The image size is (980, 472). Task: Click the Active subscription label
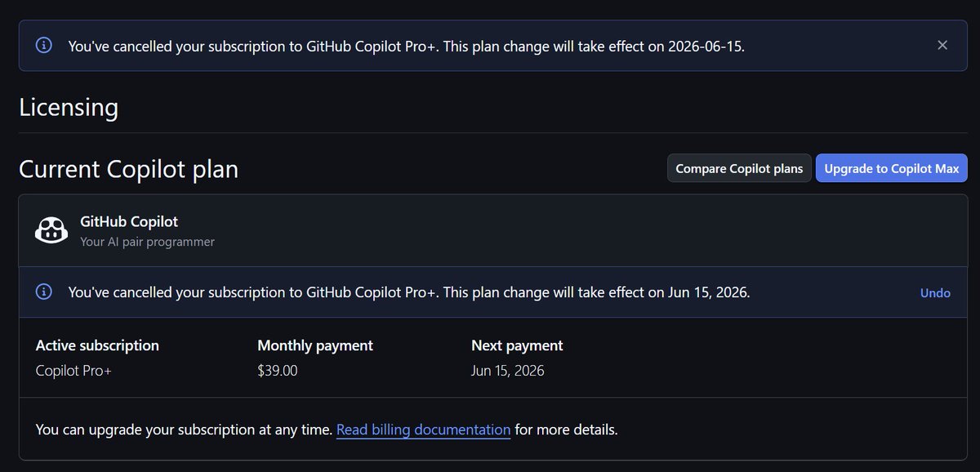(x=97, y=345)
